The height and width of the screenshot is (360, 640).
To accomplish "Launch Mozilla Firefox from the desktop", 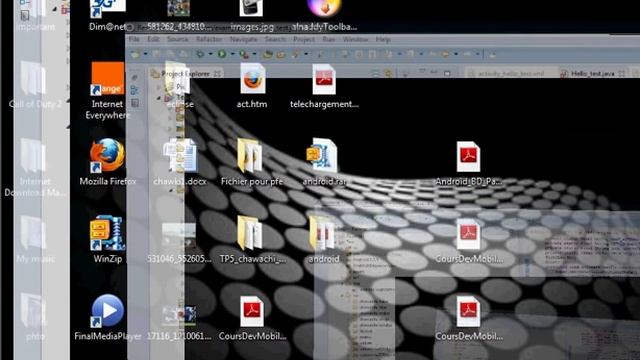I will pos(107,162).
